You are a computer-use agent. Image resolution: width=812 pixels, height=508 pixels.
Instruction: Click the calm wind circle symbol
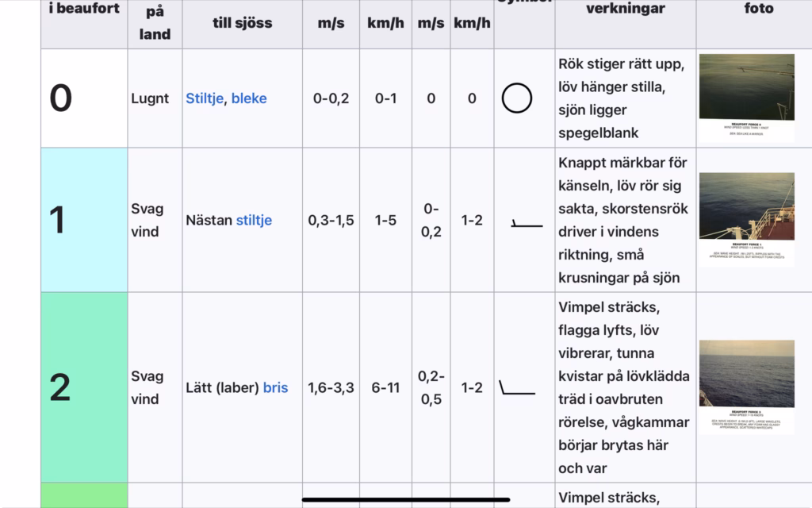517,98
